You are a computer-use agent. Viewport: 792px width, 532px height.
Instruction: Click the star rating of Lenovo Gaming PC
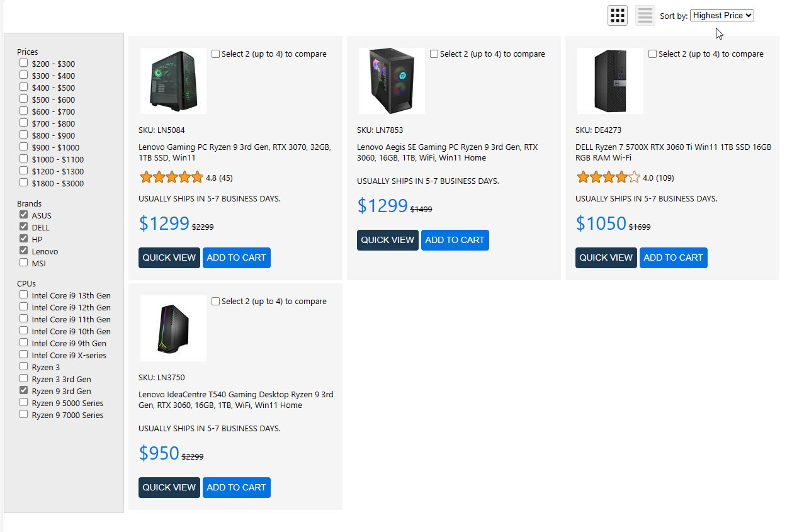pyautogui.click(x=171, y=178)
